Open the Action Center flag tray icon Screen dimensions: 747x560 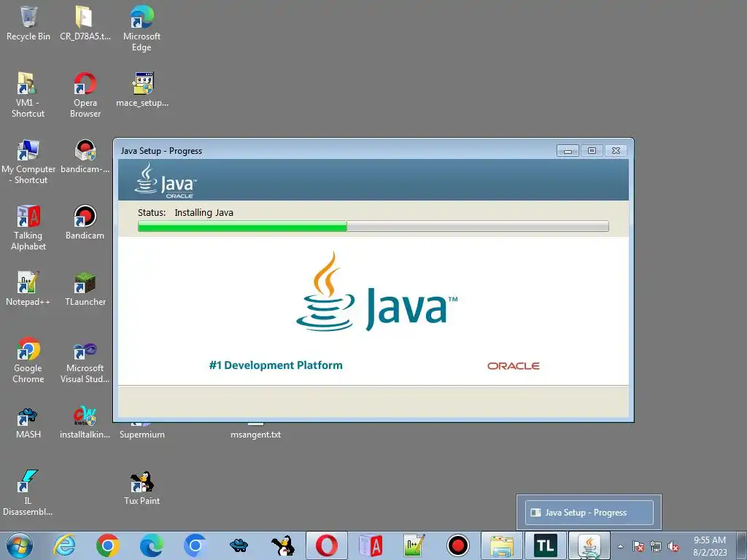coord(638,546)
